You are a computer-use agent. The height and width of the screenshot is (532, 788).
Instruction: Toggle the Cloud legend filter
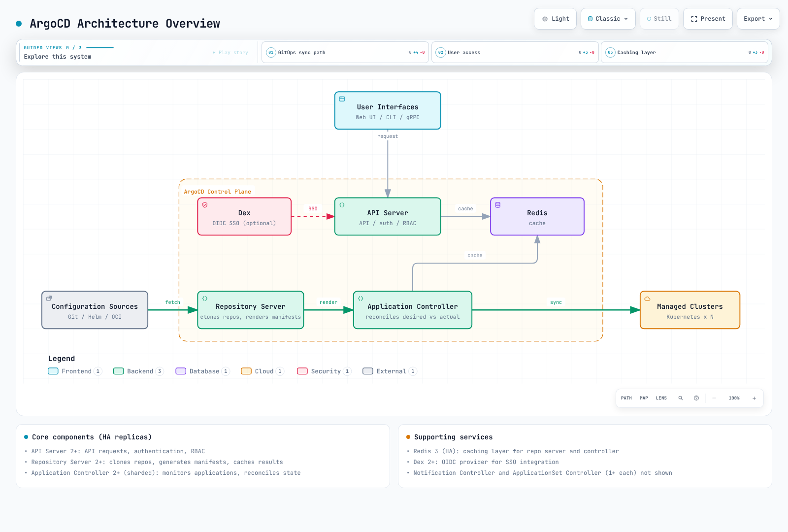[263, 371]
